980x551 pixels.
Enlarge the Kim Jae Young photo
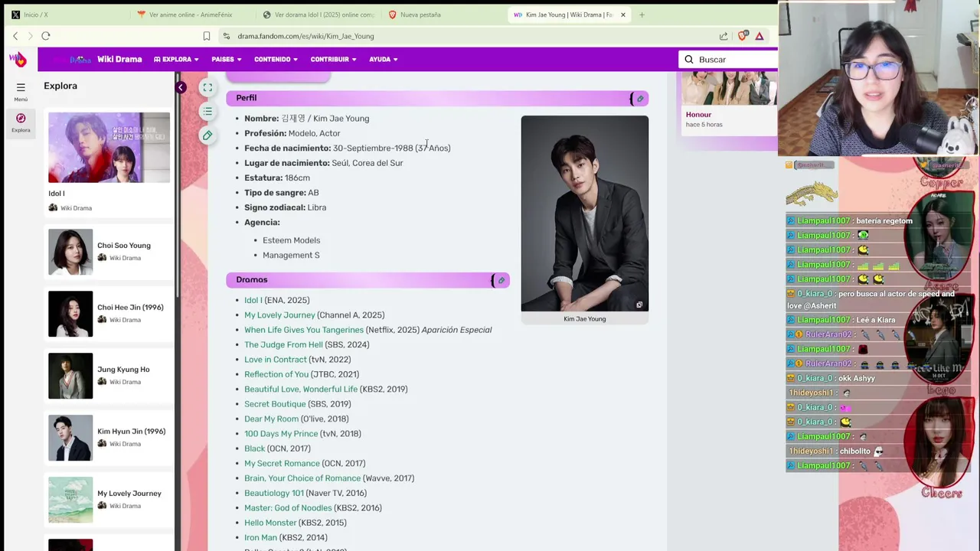click(639, 305)
